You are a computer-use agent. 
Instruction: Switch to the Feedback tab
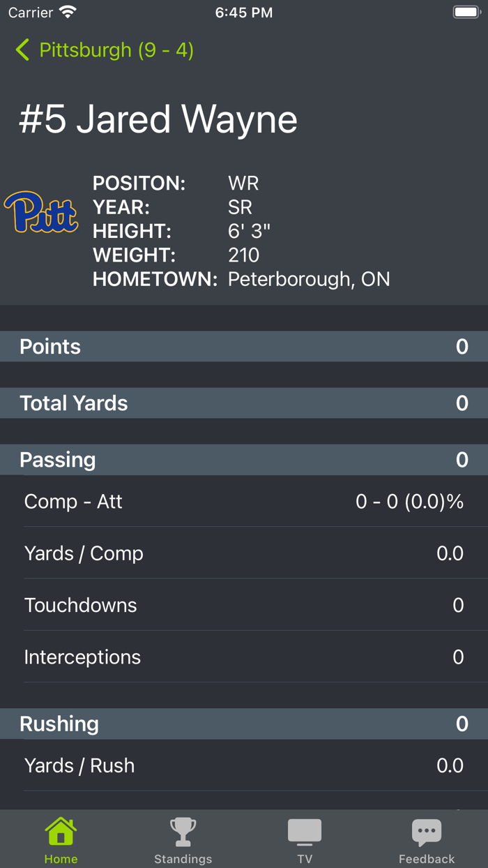(x=427, y=839)
